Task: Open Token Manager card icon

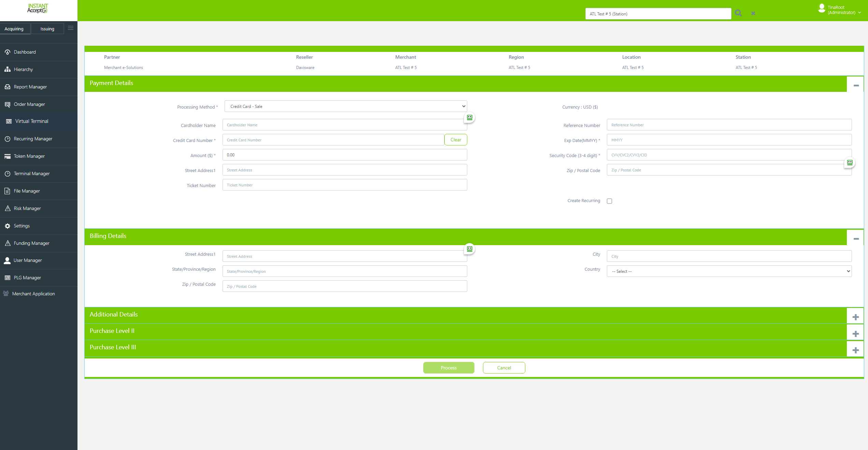Action: (x=8, y=156)
